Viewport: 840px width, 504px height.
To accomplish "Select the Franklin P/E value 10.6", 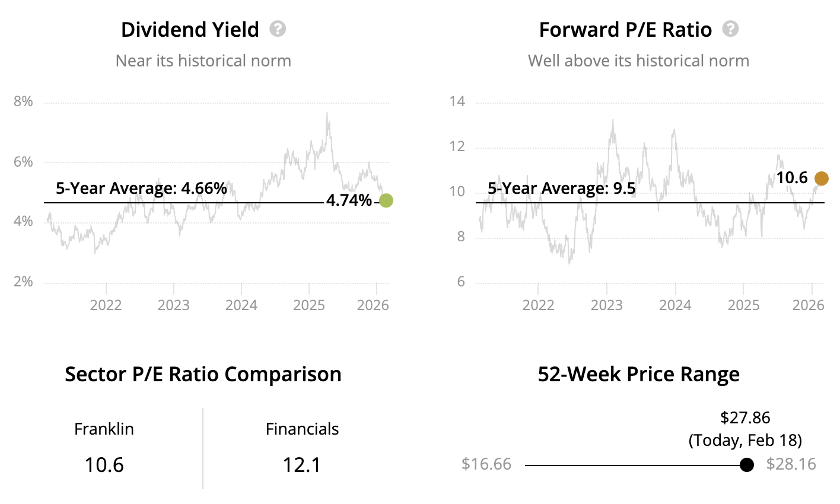I will click(x=104, y=464).
